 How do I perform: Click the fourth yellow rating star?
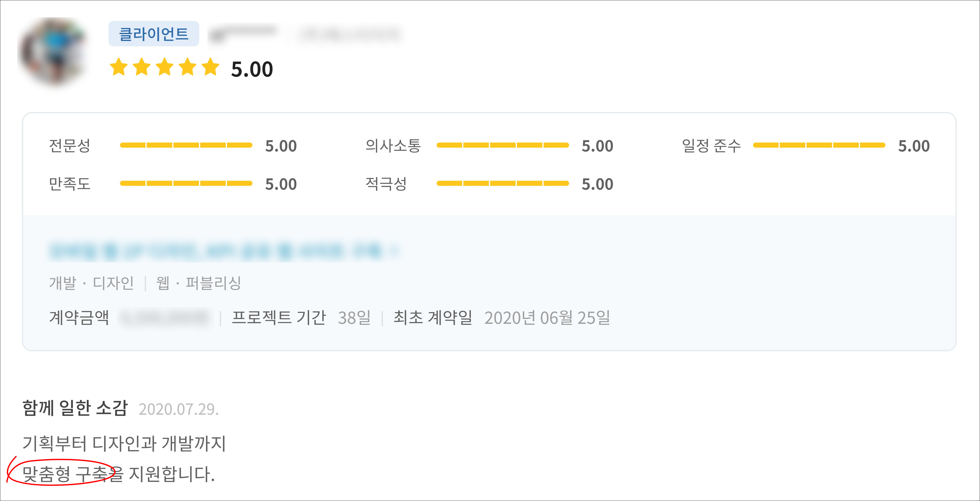click(188, 67)
